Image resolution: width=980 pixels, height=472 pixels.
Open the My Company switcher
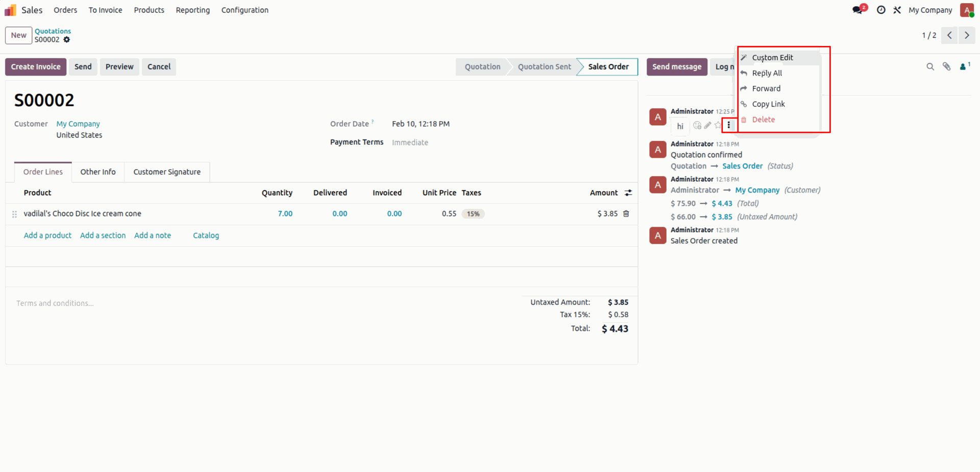coord(930,10)
